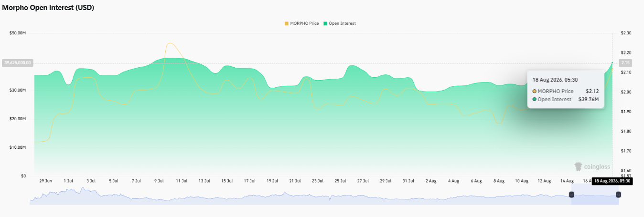This screenshot has width=644, height=217.
Task: Toggle the Open Interest legend series
Action: tap(340, 23)
